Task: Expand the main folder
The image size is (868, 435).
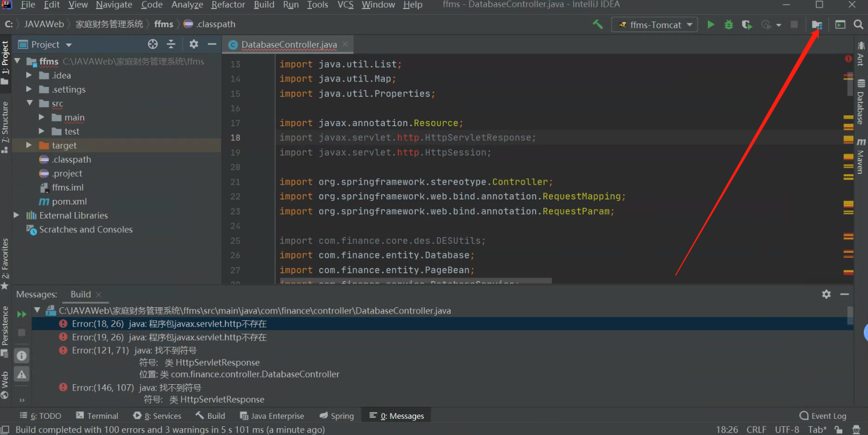Action: pyautogui.click(x=41, y=117)
